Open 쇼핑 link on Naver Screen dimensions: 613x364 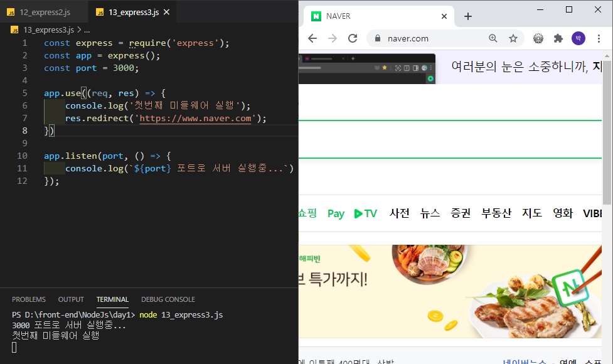click(307, 213)
